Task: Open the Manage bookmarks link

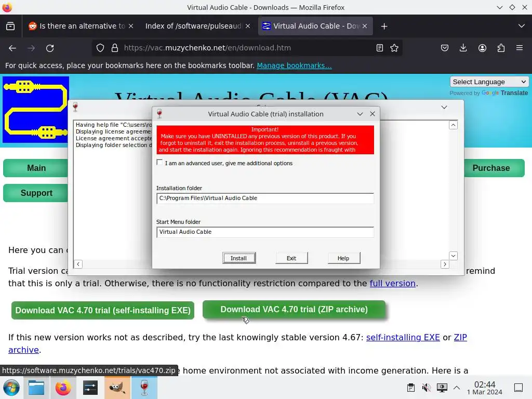Action: (x=294, y=65)
